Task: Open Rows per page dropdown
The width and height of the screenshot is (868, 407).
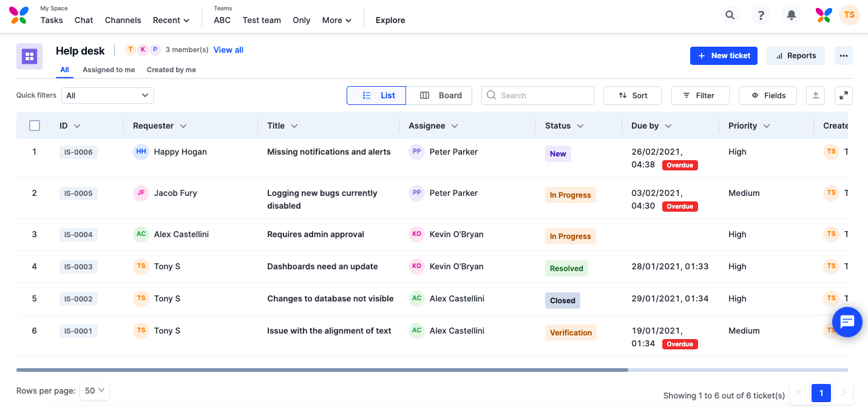Action: [x=95, y=391]
